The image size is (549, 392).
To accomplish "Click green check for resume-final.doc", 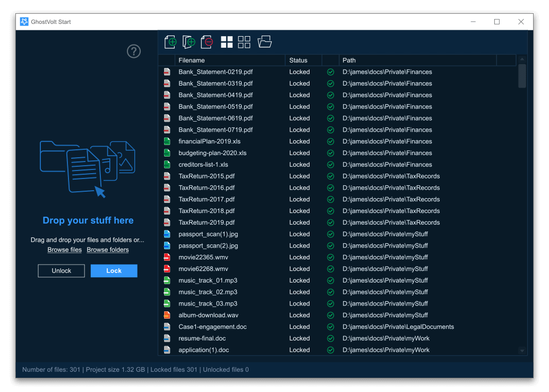I will 331,338.
